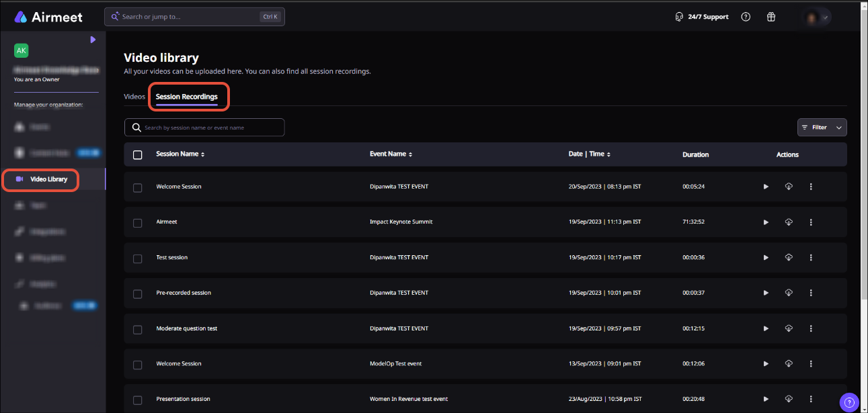Click the Pre-recorded session name
The image size is (868, 413).
[x=184, y=293]
